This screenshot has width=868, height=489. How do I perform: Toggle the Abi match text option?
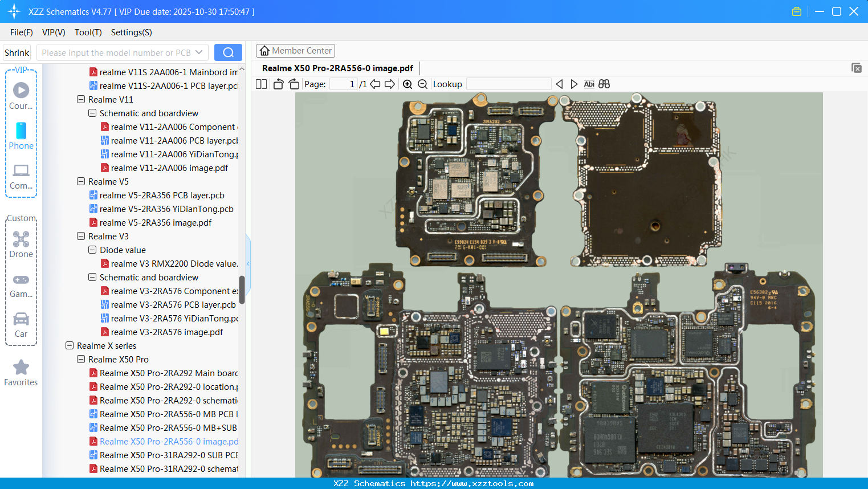tap(589, 84)
